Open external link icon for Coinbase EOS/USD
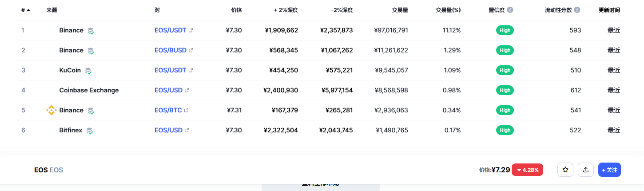Viewport: 644px width, 191px height. [187, 91]
